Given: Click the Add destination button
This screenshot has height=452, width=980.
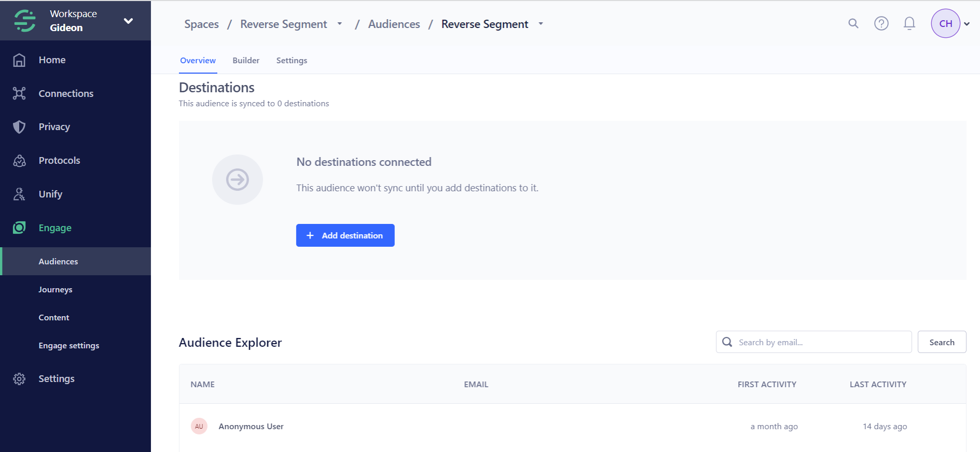Looking at the screenshot, I should pos(345,235).
